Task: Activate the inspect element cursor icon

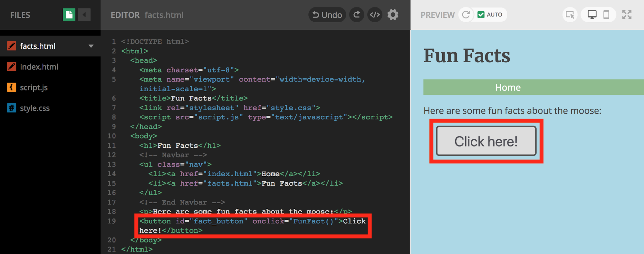Action: tap(570, 15)
